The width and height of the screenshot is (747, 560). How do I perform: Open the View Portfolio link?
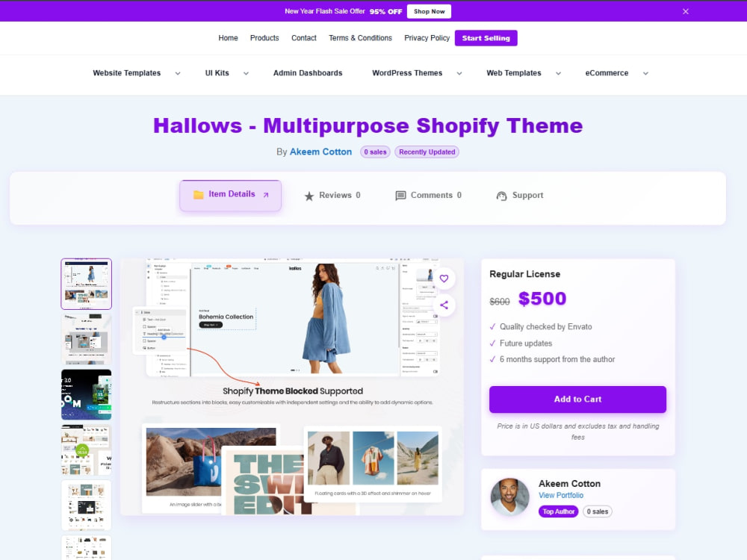pos(561,495)
